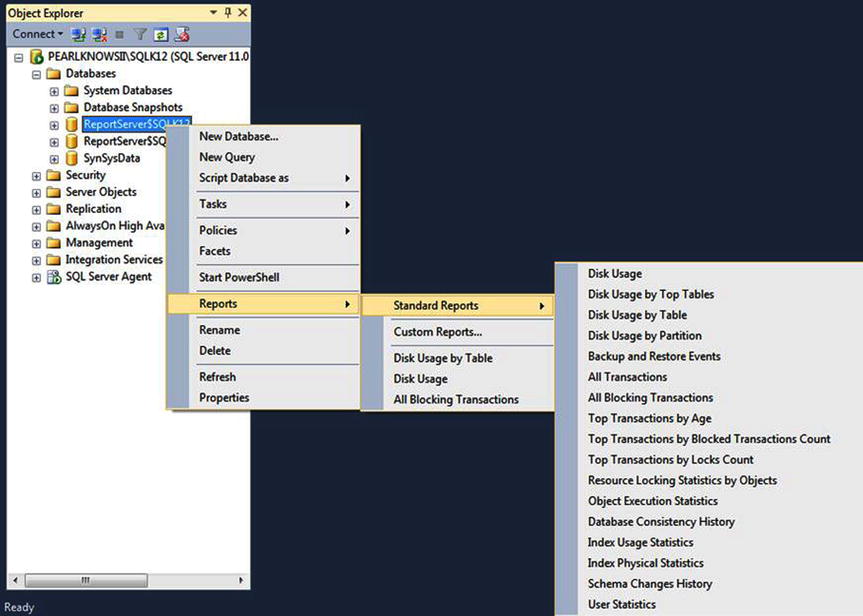
Task: Select Facets in the context menu
Action: tap(264, 252)
